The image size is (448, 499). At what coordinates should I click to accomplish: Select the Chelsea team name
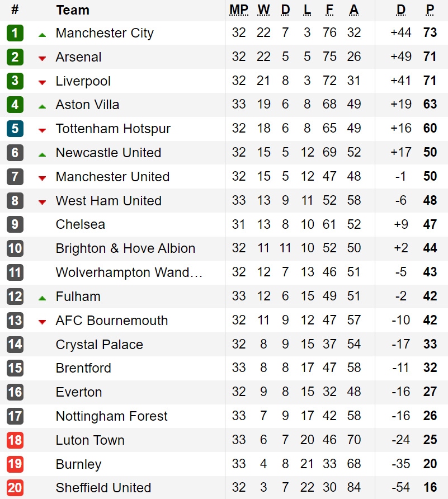(x=80, y=224)
